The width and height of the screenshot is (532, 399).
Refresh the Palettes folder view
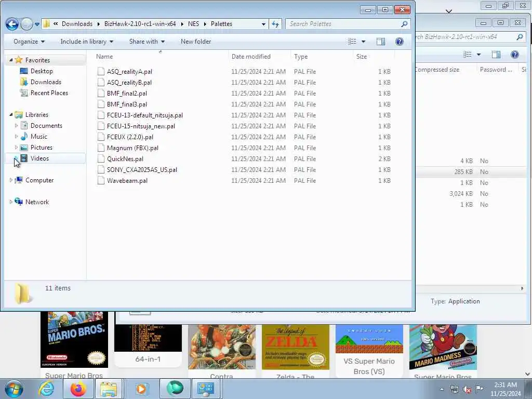tap(275, 24)
